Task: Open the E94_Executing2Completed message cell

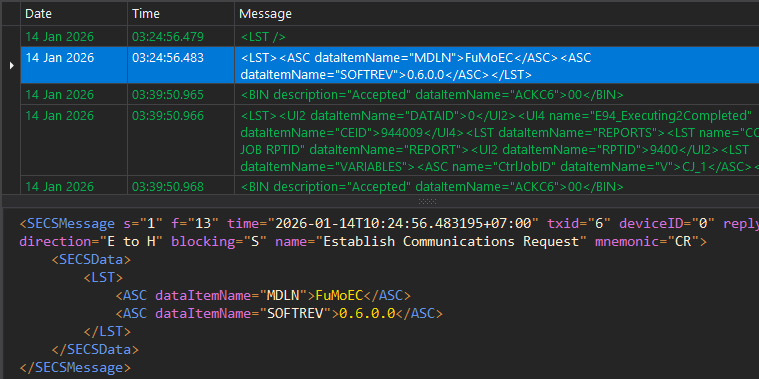Action: pyautogui.click(x=497, y=140)
